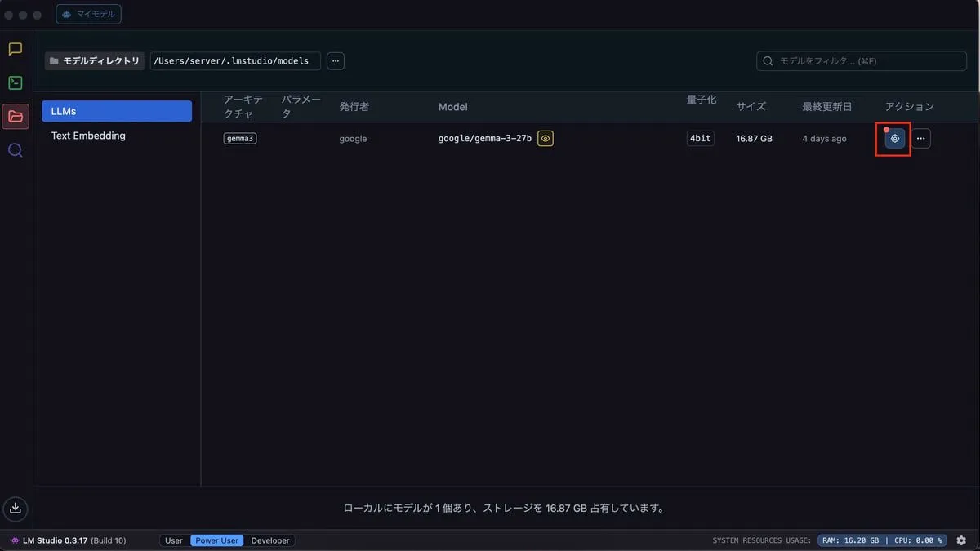
Task: Open the more actions menu for gemma-3-27b
Action: pyautogui.click(x=921, y=139)
